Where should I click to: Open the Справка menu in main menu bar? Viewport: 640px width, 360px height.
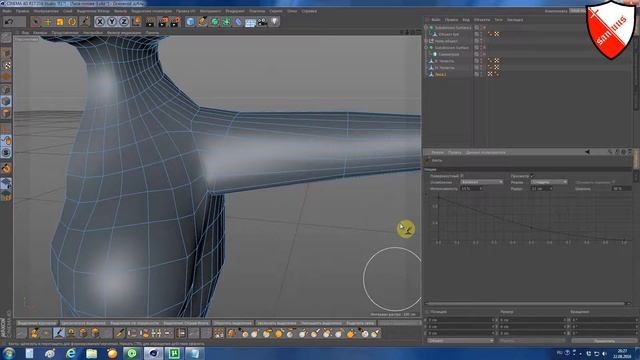[309, 11]
